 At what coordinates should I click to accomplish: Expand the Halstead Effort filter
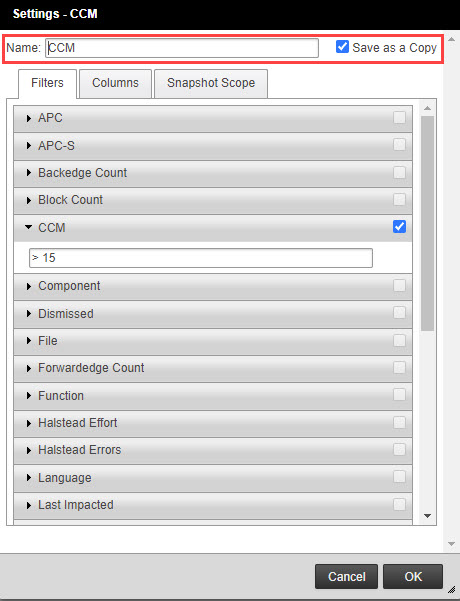[x=29, y=423]
